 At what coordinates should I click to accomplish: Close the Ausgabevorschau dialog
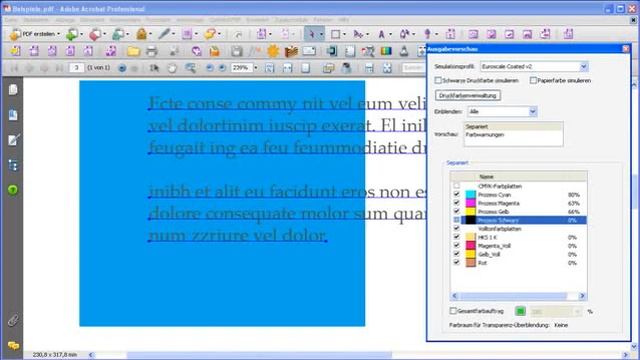(x=626, y=49)
